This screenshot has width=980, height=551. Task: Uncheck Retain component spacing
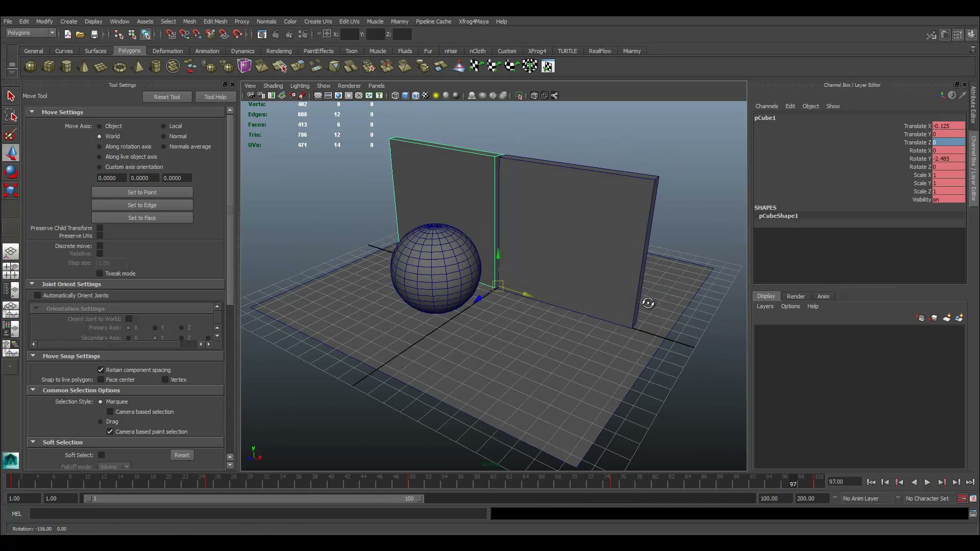tap(101, 370)
